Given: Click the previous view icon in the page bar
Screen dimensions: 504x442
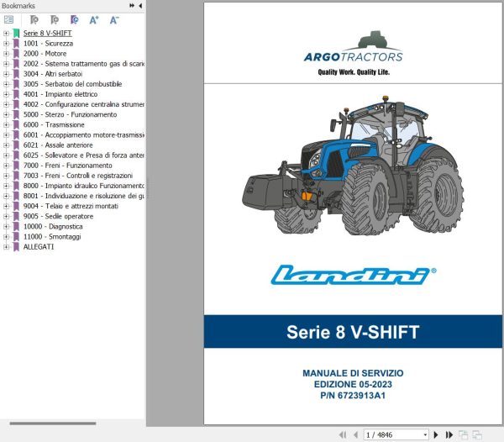Looking at the screenshot, I should tap(463, 435).
